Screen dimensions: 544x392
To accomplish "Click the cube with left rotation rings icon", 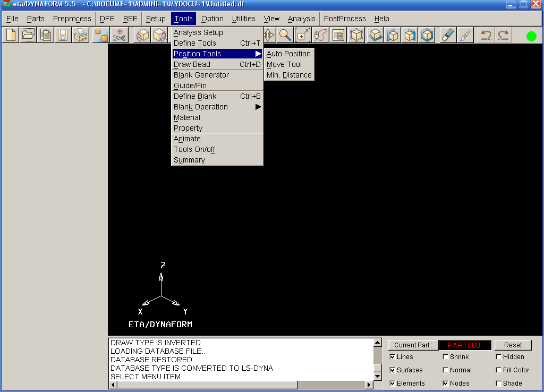I will pyautogui.click(x=142, y=36).
